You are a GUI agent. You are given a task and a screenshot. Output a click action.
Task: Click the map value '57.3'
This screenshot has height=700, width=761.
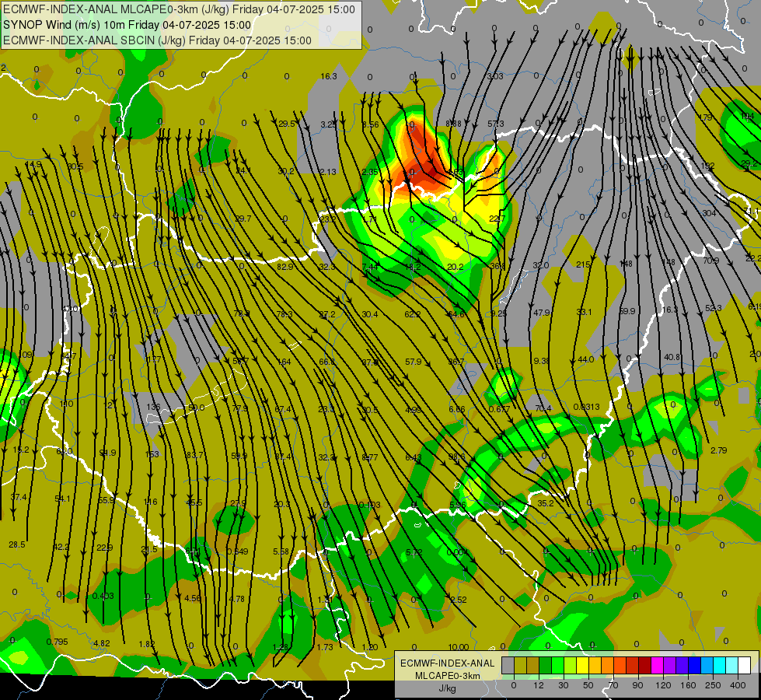(495, 124)
